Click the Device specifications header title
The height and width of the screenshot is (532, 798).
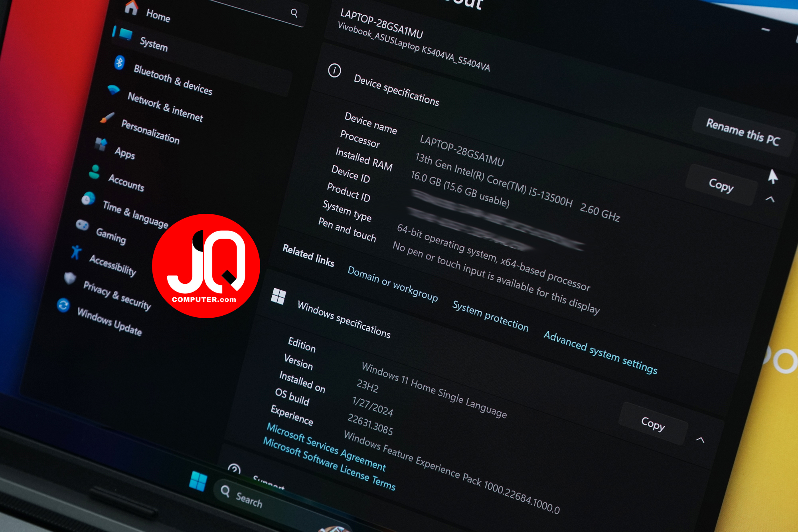tap(396, 90)
